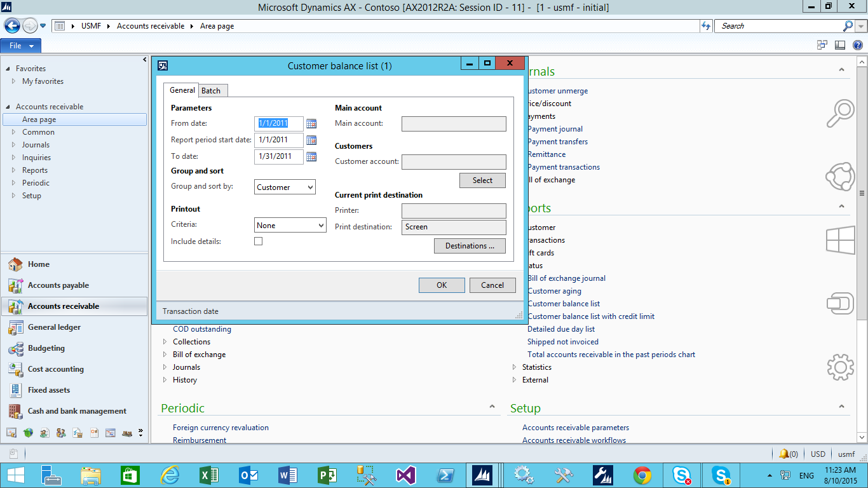Expand the Periodic navigation node

coord(14,183)
